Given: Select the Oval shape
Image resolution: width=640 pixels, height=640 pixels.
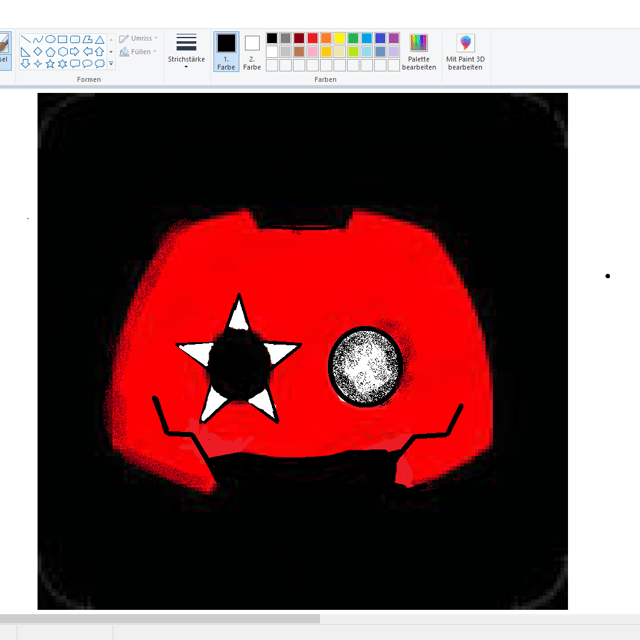Looking at the screenshot, I should coord(50,39).
